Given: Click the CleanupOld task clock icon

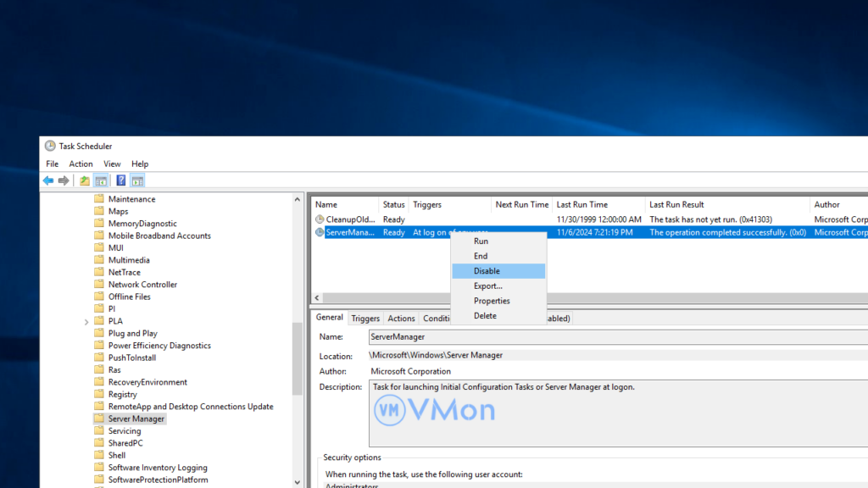Looking at the screenshot, I should point(320,219).
